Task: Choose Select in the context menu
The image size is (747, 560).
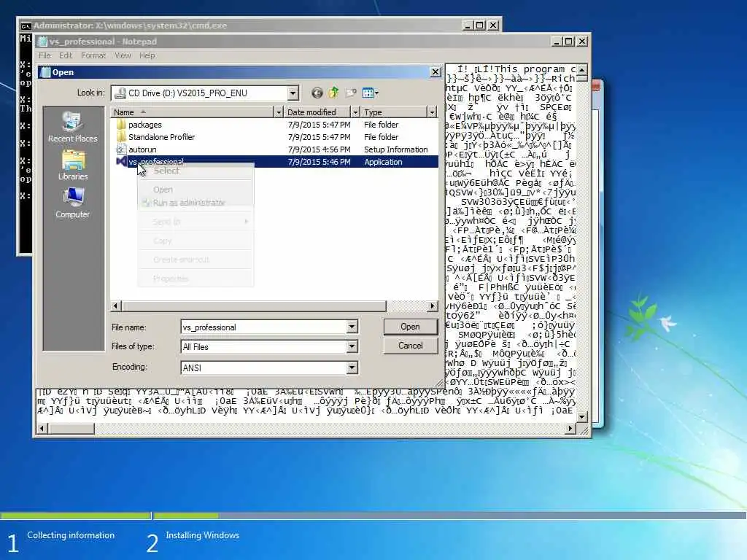Action: pyautogui.click(x=196, y=171)
